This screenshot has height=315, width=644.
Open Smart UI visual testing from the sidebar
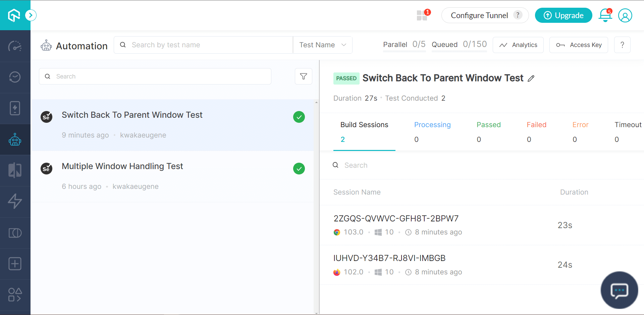click(15, 232)
